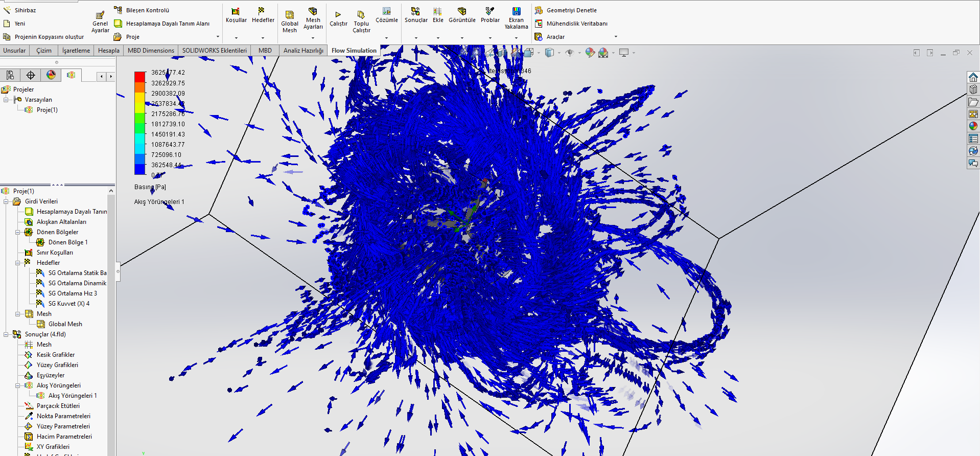Click the Genel Ayarlar icon
The height and width of the screenshot is (456, 980).
(100, 15)
